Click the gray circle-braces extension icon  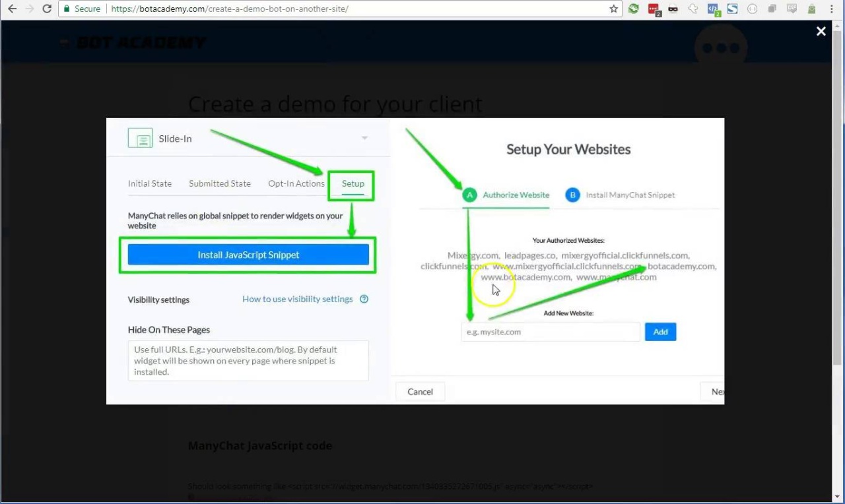[x=752, y=9]
